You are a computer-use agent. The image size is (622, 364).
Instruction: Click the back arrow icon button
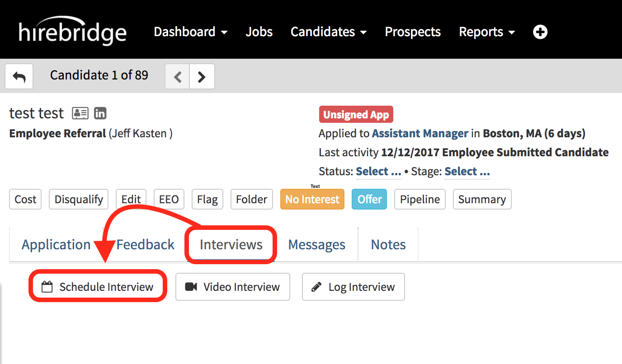[19, 76]
